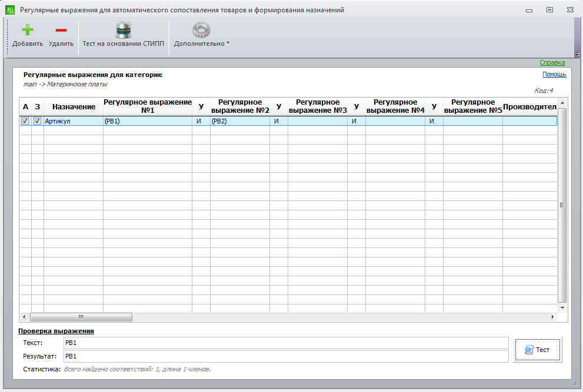Screen dimensions: 583x392
Task: Click the horizontal scrollbar thumb
Action: [81, 317]
